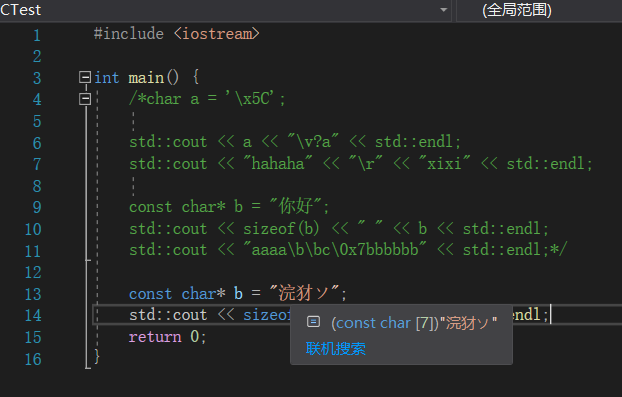Screen dimensions: 622x397
Task: Click the 联机搜索 link in tooltip
Action: tap(336, 349)
